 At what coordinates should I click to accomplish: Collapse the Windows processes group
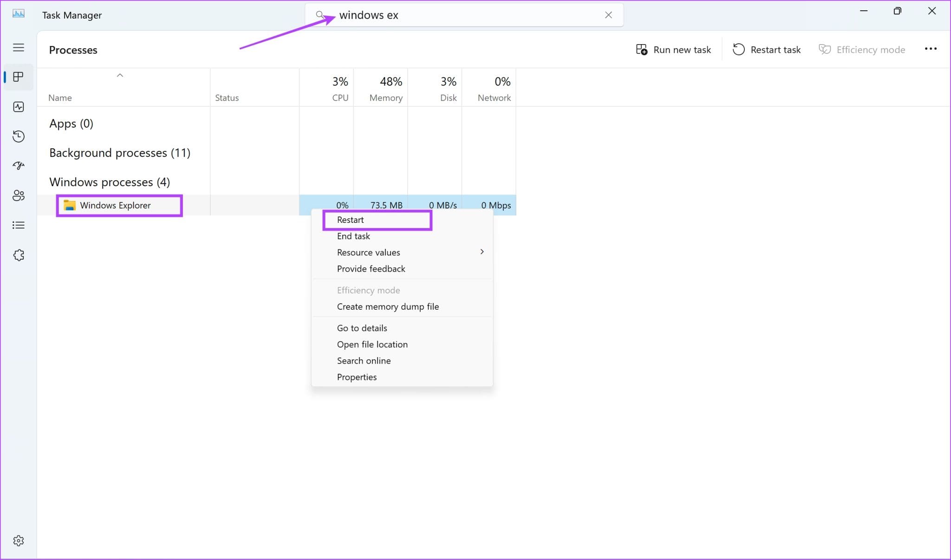click(x=110, y=182)
